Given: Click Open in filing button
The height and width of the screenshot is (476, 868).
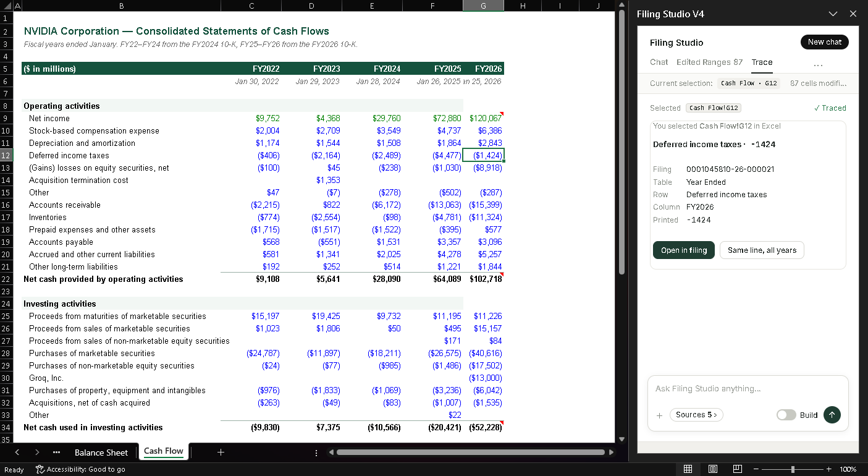Looking at the screenshot, I should pyautogui.click(x=684, y=250).
